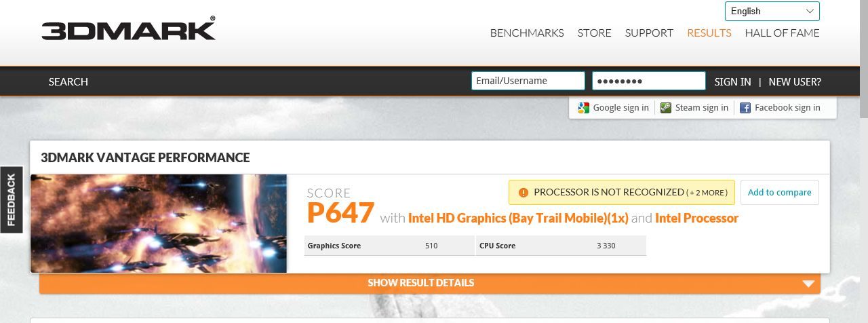
Task: Click Add to compare button
Action: point(779,193)
